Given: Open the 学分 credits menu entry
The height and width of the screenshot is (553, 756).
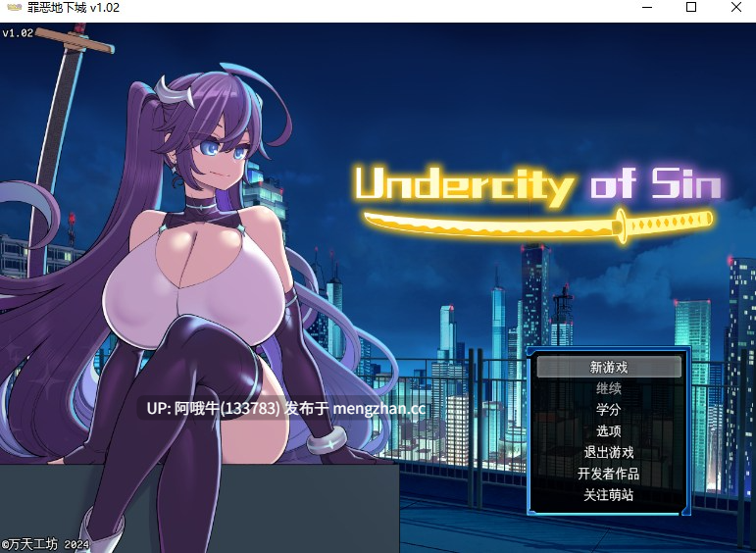Looking at the screenshot, I should coord(609,410).
